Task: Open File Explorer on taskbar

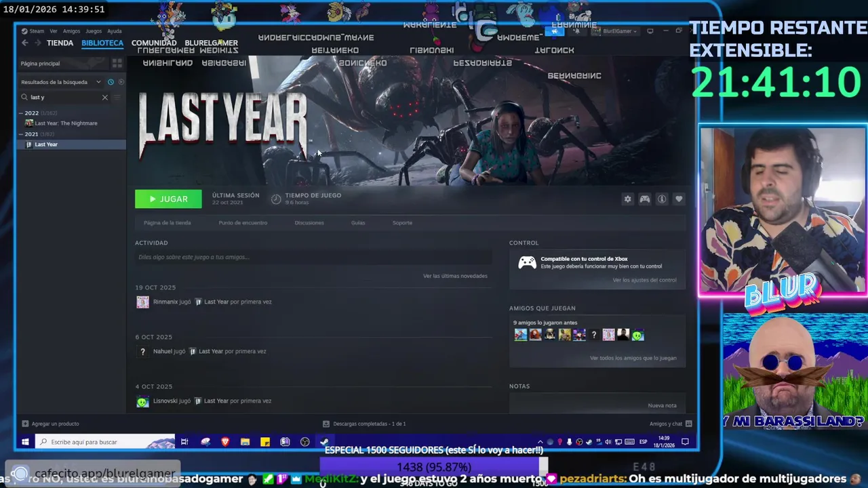Action: 245,442
